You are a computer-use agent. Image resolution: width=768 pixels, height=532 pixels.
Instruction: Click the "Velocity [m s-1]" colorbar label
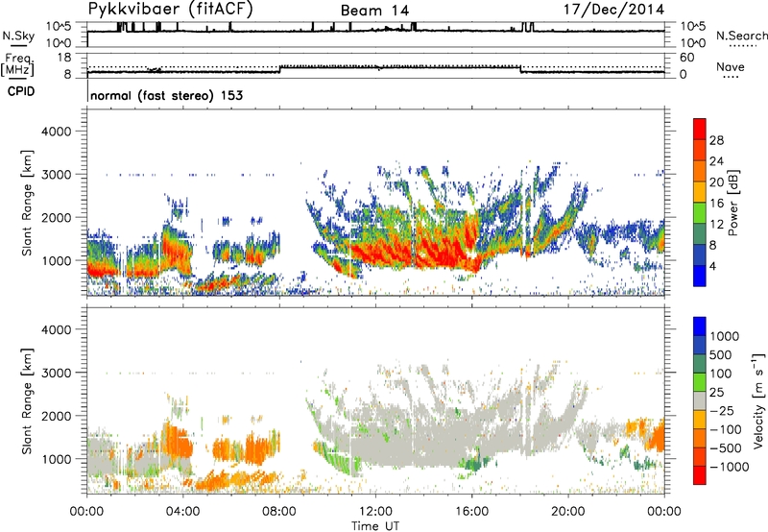[x=758, y=400]
